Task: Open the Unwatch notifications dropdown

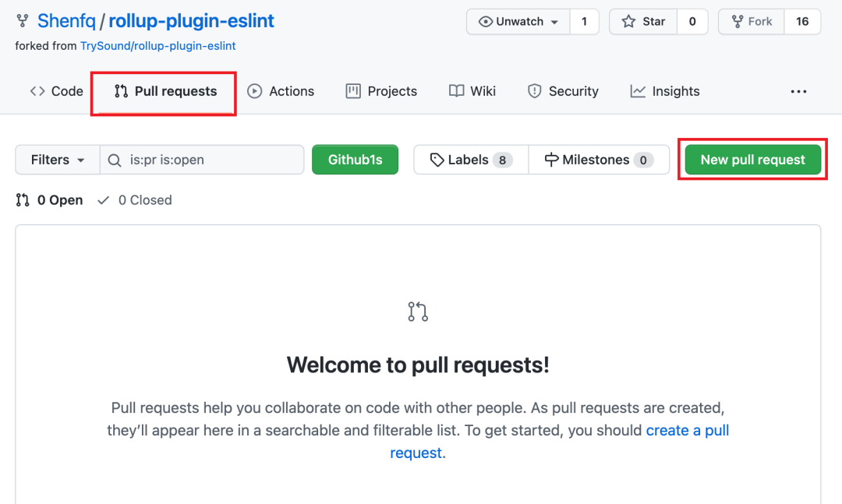Action: click(518, 22)
